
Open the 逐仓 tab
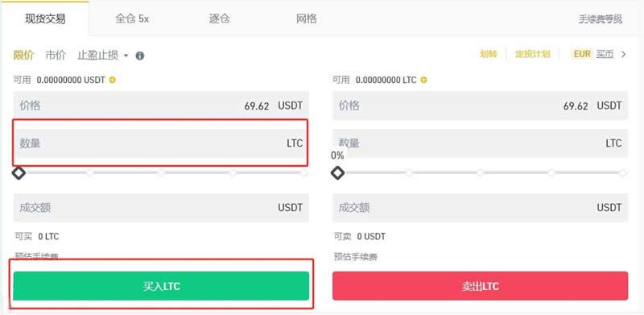pos(219,19)
